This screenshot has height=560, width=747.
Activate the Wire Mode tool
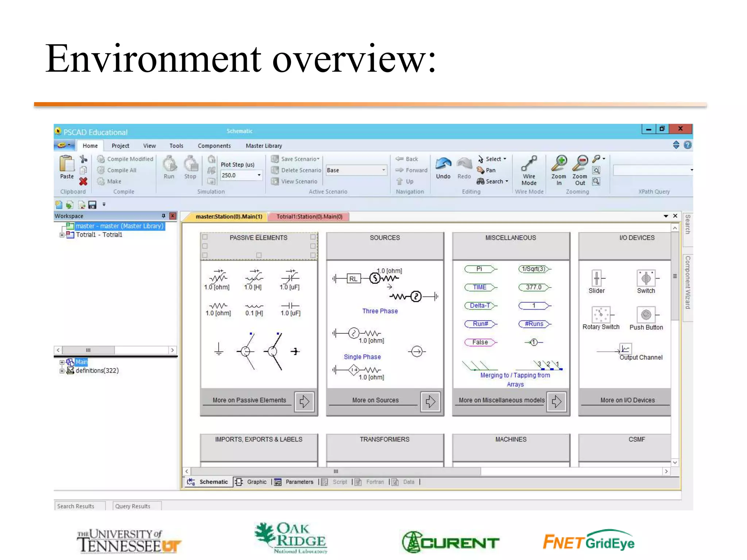(x=529, y=164)
